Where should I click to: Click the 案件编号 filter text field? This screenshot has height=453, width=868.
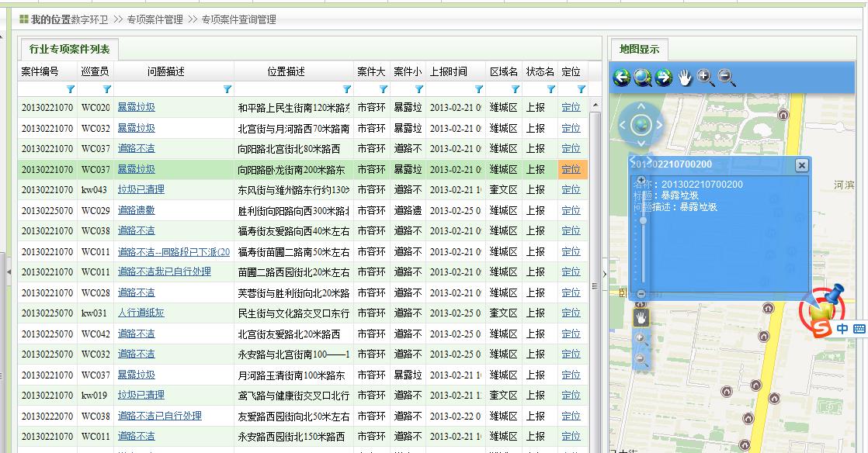42,89
